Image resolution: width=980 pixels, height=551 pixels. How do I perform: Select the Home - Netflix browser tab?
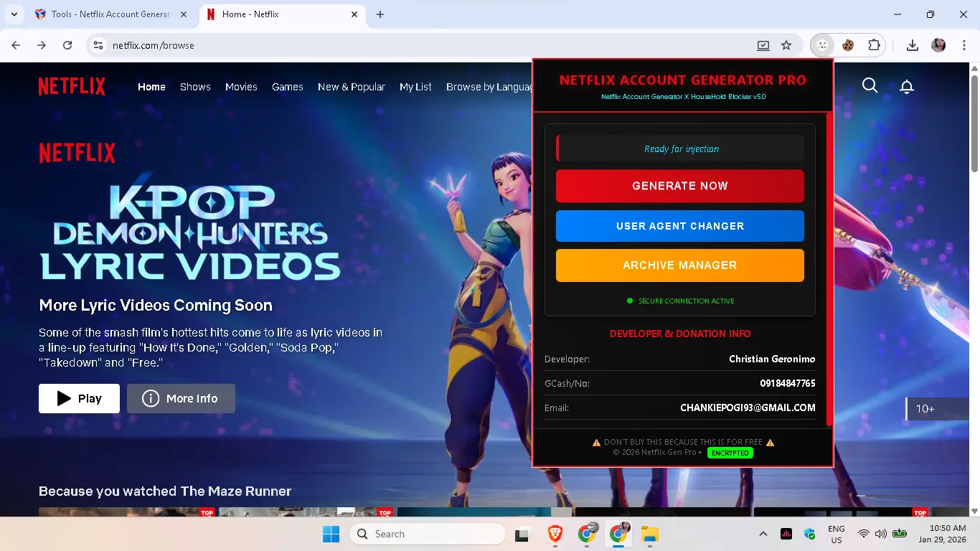point(283,14)
